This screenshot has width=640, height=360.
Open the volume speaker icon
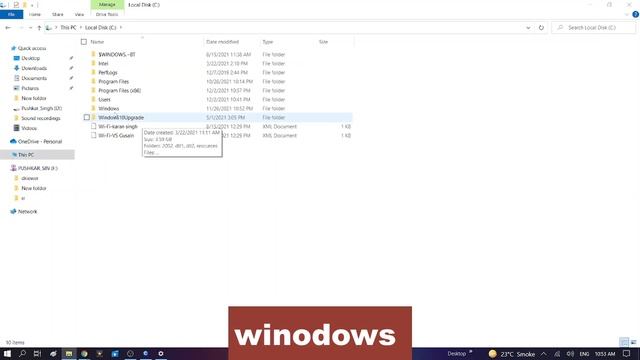[x=570, y=354]
